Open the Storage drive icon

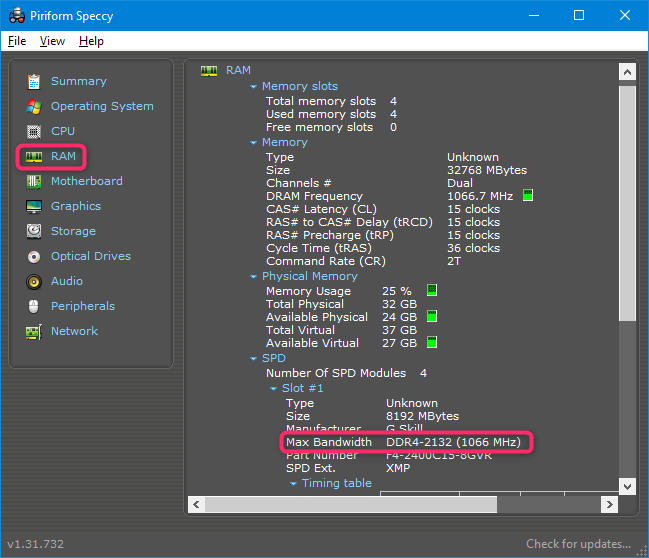tap(34, 232)
